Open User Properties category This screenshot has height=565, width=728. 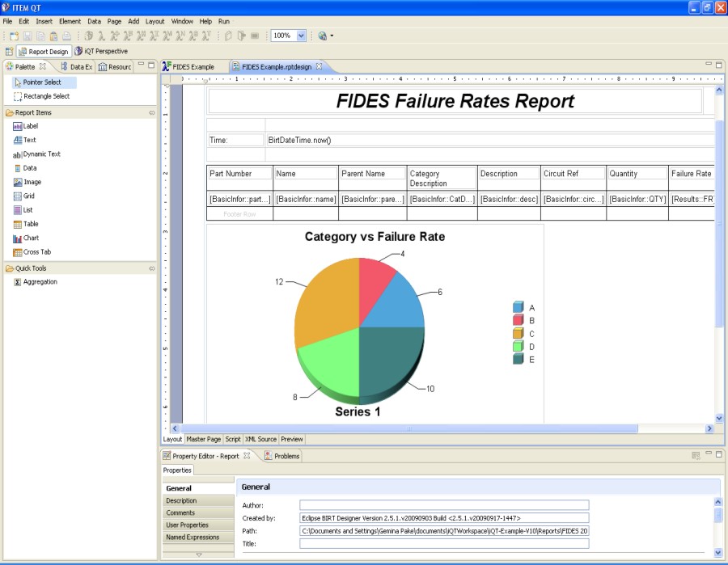coord(187,525)
